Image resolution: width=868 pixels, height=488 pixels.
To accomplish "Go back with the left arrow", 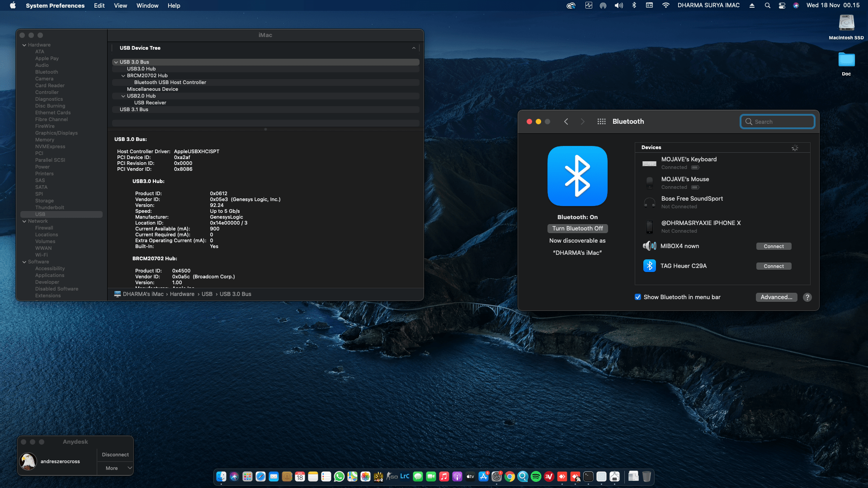I will pos(566,122).
